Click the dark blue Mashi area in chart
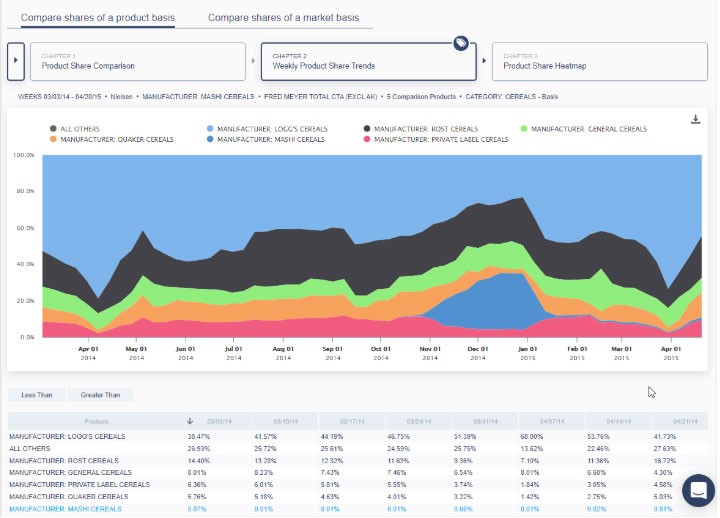The width and height of the screenshot is (720, 518). (494, 301)
